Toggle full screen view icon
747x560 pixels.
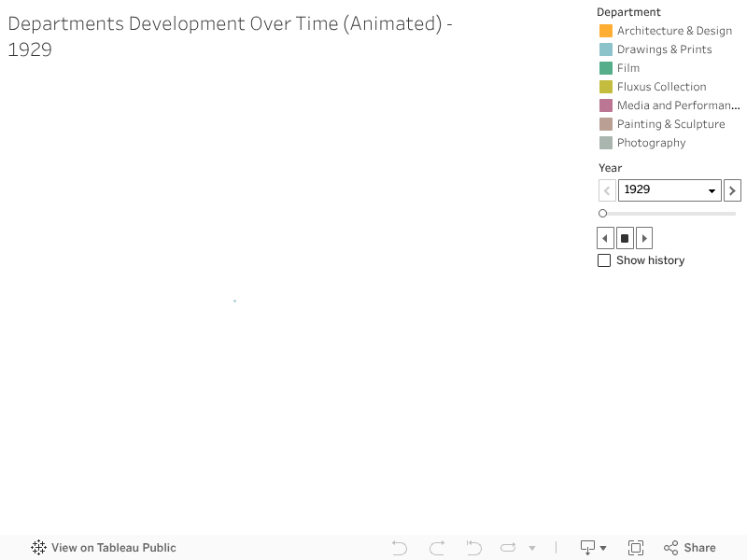(636, 548)
